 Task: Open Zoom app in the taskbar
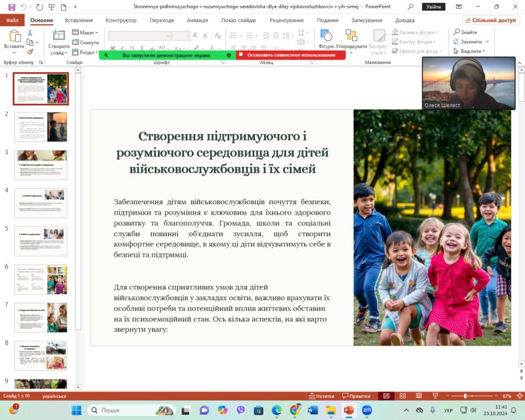(x=367, y=410)
